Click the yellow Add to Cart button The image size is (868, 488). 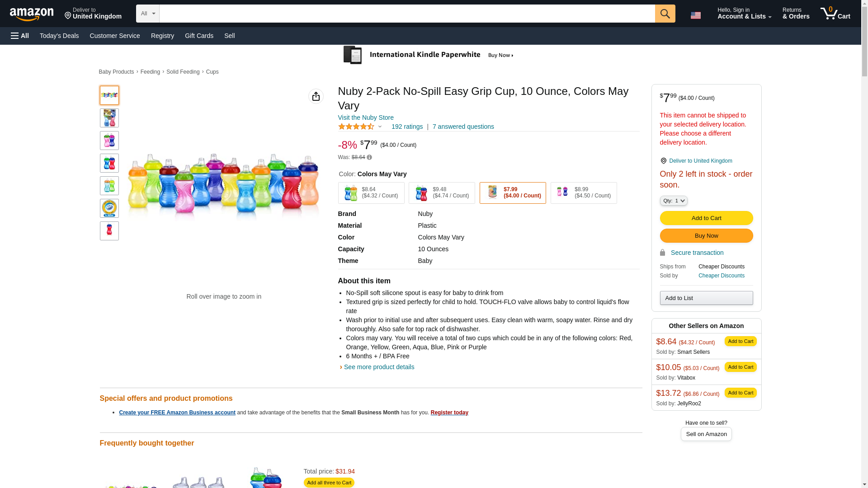tap(706, 218)
